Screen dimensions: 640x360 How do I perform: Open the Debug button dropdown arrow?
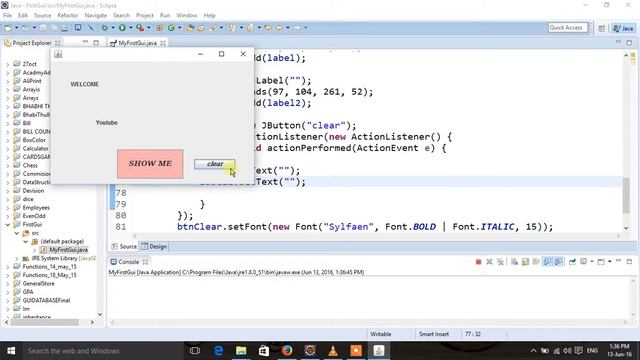pos(113,28)
